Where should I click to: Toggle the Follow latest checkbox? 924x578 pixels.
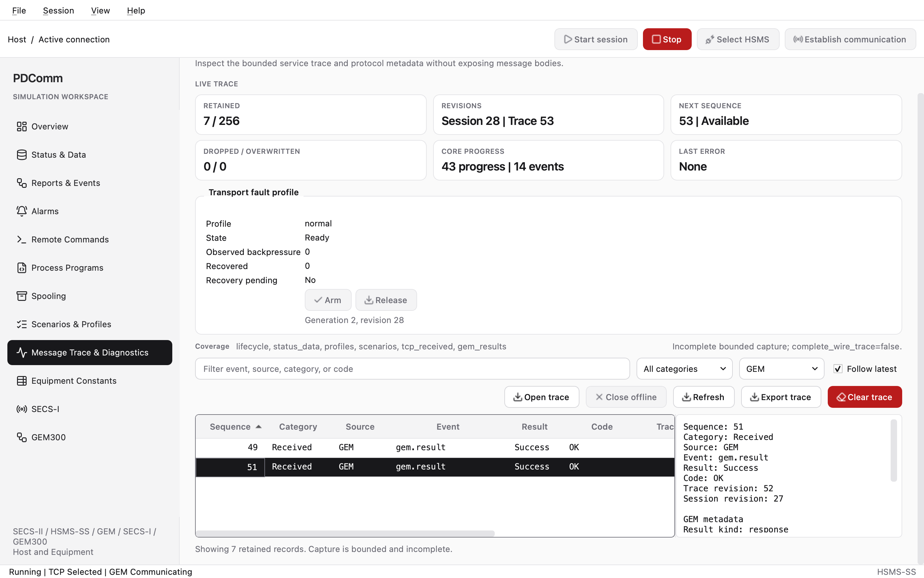(x=838, y=369)
